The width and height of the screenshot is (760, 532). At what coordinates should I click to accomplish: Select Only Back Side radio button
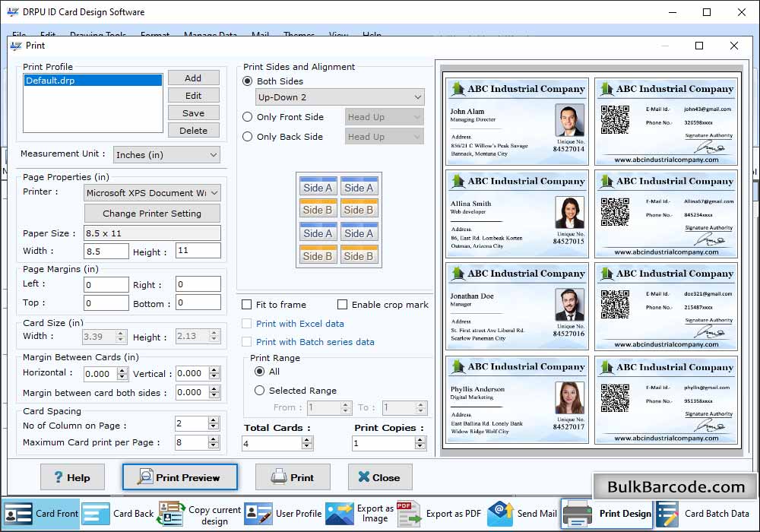247,137
